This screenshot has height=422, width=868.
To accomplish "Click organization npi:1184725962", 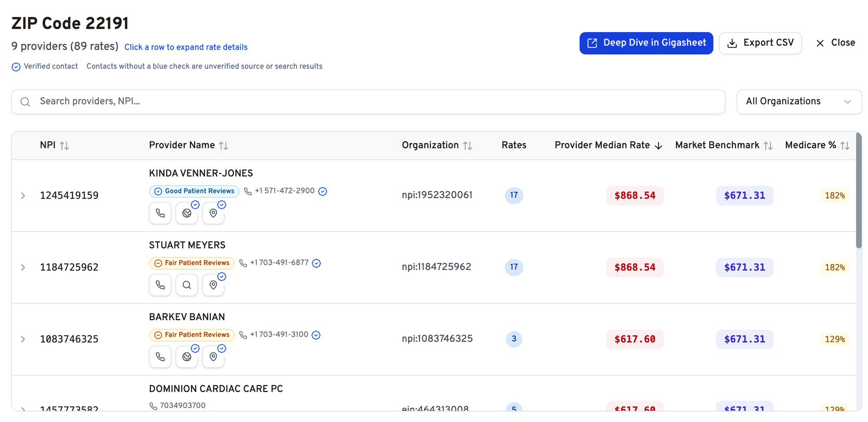I will [437, 267].
